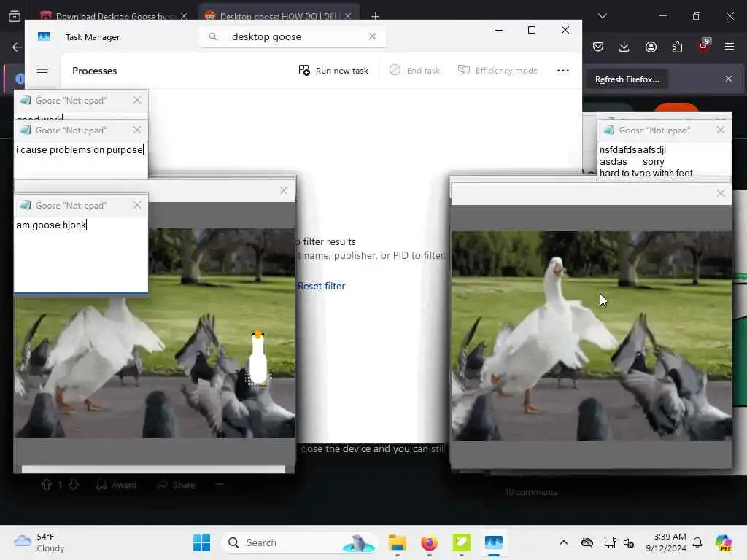The width and height of the screenshot is (747, 560).
Task: Click Firefox back arrow button
Action: coord(18,47)
